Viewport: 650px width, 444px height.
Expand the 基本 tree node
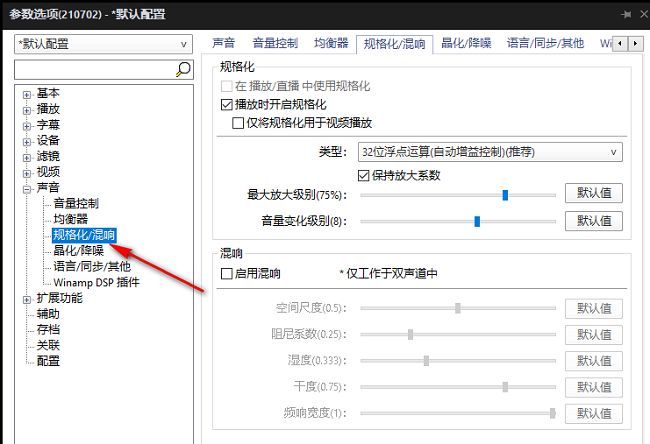[28, 93]
